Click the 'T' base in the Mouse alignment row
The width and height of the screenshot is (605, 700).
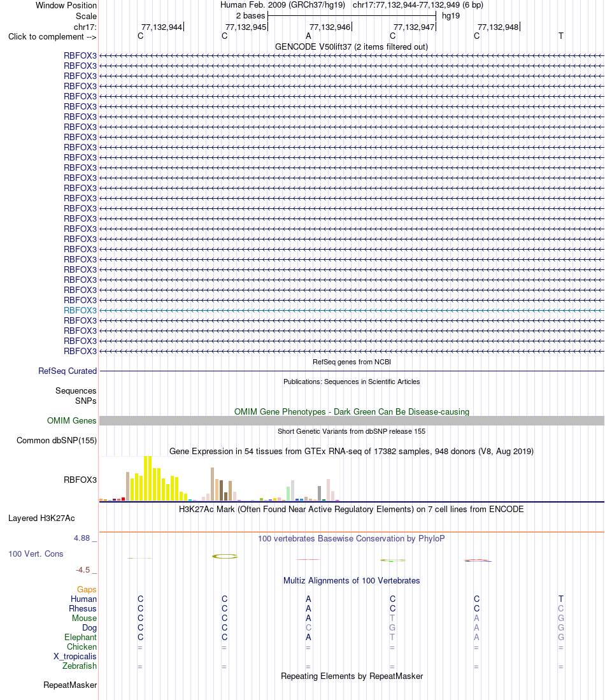pos(392,618)
